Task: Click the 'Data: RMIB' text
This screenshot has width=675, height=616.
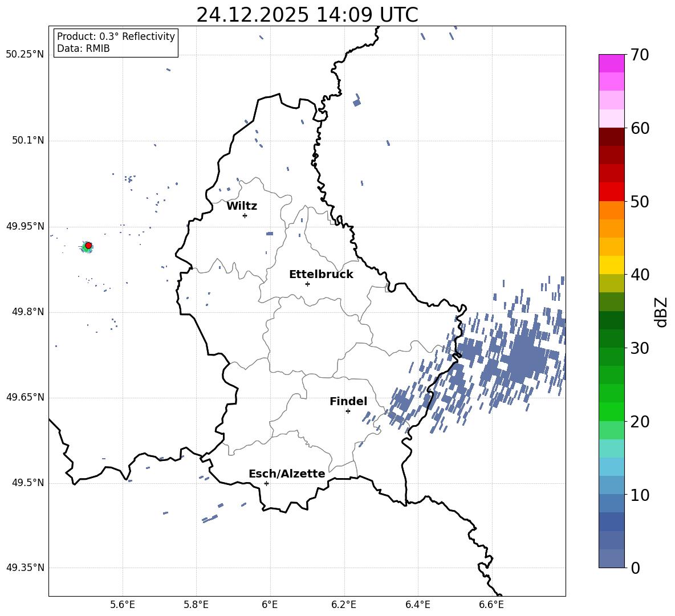Action: coord(83,48)
